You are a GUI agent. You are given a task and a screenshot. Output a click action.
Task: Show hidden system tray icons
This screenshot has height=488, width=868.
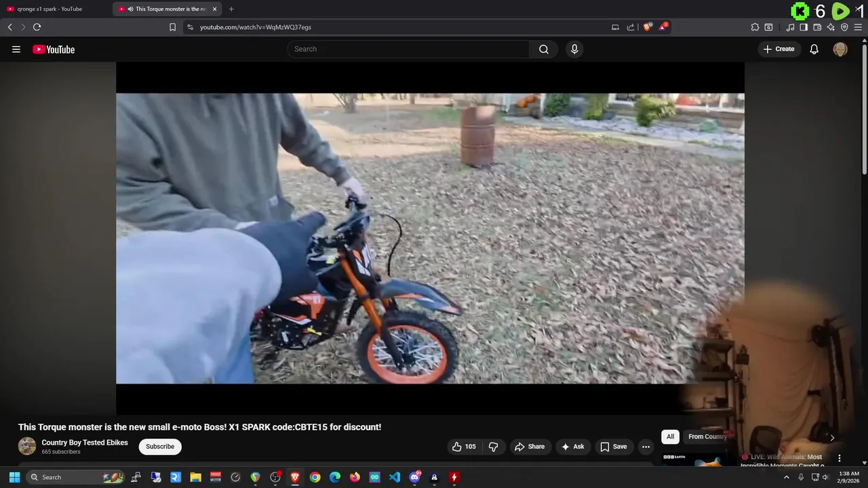(787, 477)
